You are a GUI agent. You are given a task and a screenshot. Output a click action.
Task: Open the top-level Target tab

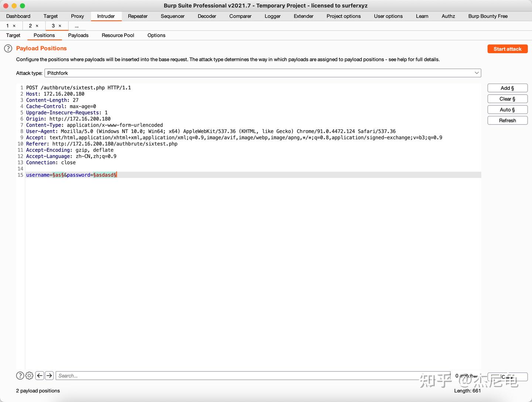(51, 16)
